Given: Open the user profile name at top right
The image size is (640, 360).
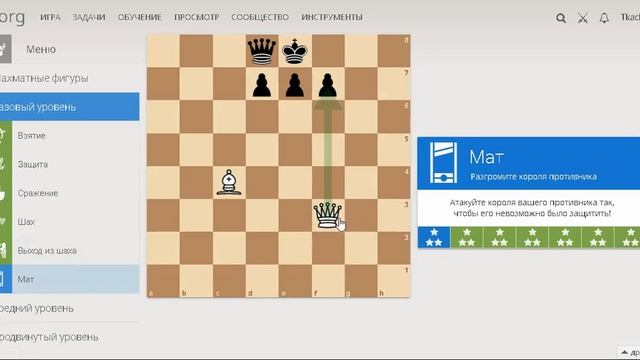Looking at the screenshot, I should tap(630, 17).
